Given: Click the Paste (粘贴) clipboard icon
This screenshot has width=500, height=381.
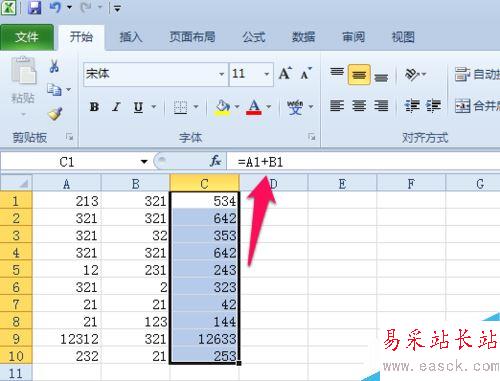Looking at the screenshot, I should 23,70.
